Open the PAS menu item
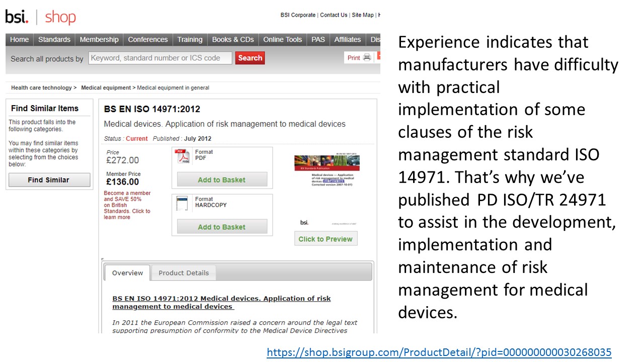This screenshot has height=362, width=644. point(318,40)
